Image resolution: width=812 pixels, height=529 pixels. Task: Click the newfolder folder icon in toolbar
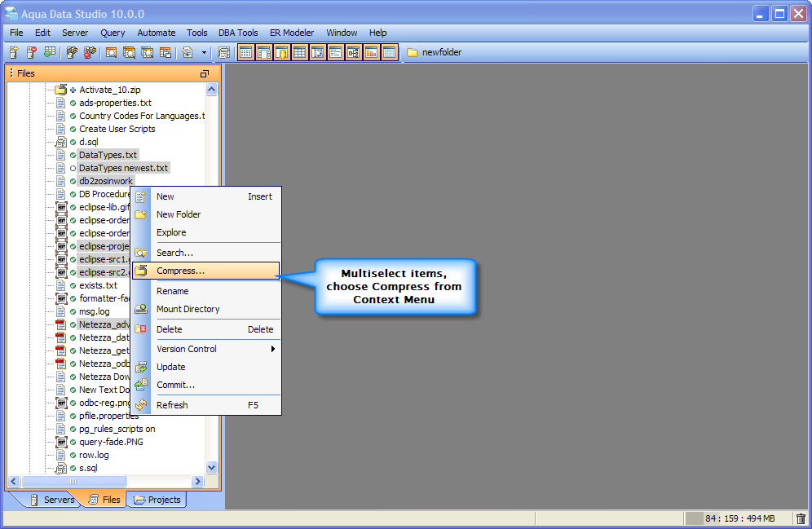[x=413, y=52]
